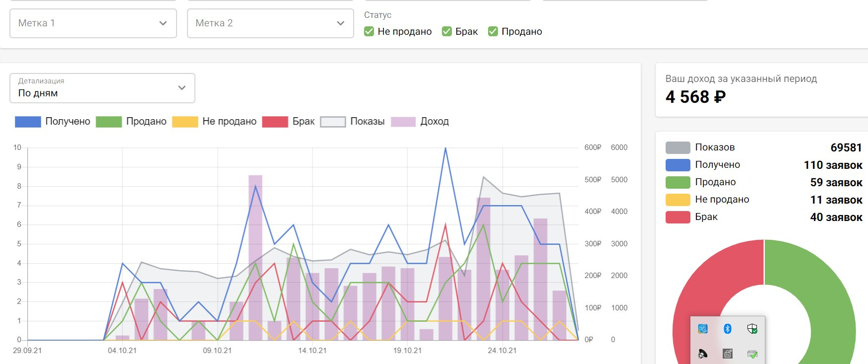
Task: Toggle the Показы legend swatch
Action: click(x=333, y=122)
